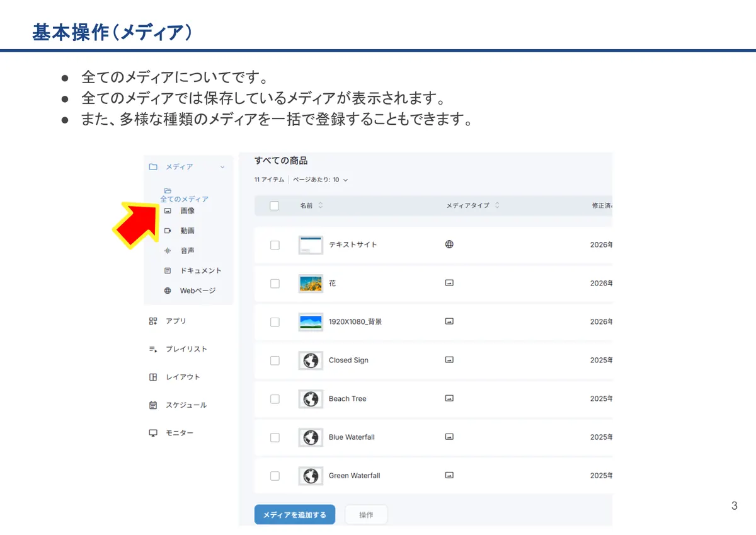Click the モニター monitor icon
Image resolution: width=756 pixels, height=535 pixels.
(x=152, y=433)
